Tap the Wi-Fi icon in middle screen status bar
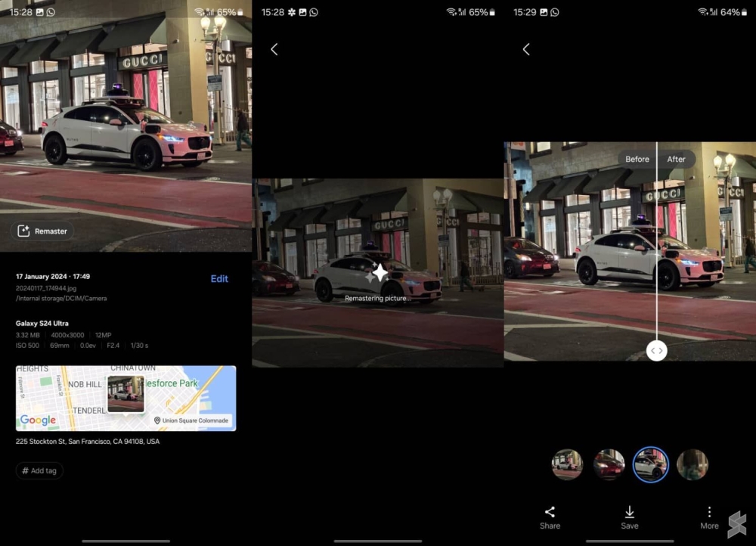Viewport: 756px width, 546px height. 451,11
